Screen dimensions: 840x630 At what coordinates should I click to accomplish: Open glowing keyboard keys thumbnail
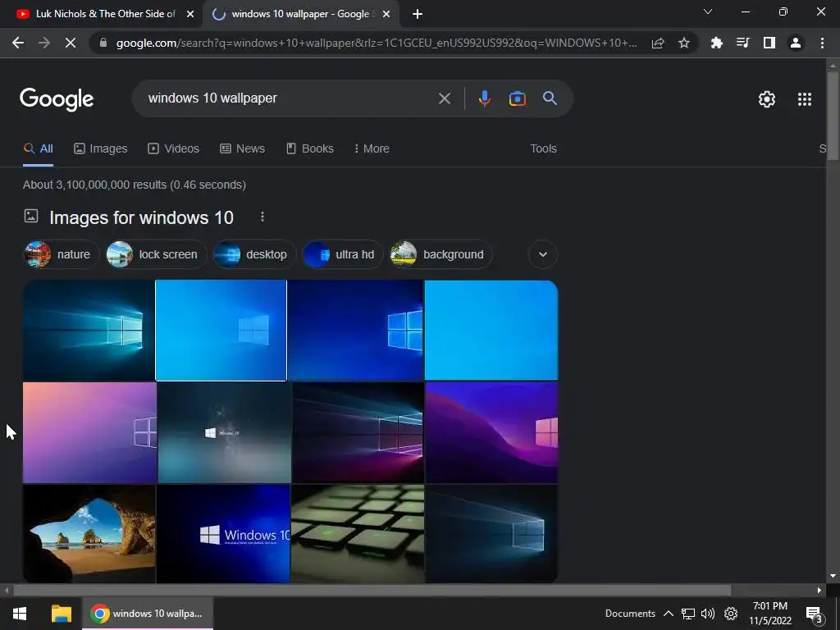coord(358,533)
